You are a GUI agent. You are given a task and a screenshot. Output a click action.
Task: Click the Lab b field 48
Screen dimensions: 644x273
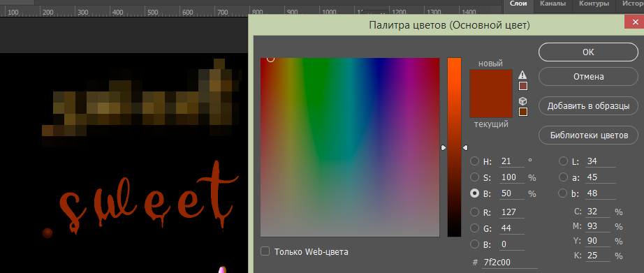(601, 193)
